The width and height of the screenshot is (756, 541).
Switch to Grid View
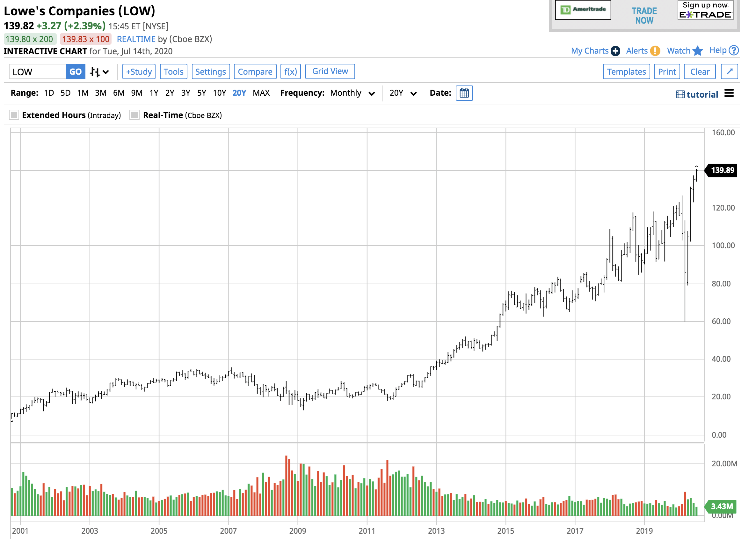(330, 71)
